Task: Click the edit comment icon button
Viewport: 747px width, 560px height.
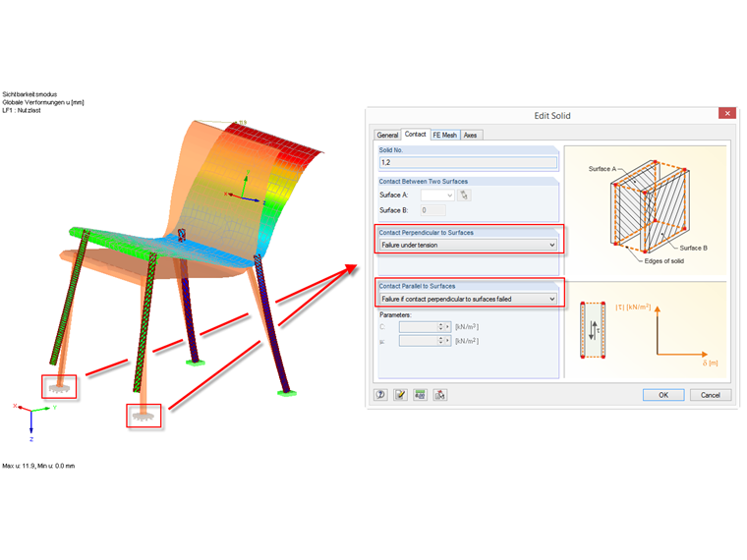Action: [400, 395]
